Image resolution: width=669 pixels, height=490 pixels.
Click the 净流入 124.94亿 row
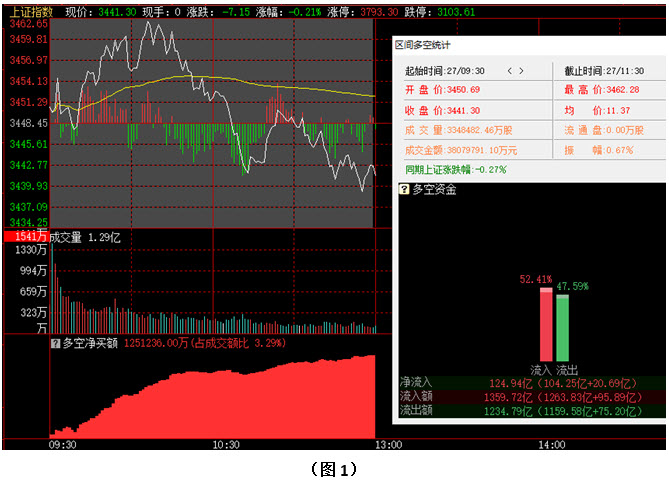(532, 383)
